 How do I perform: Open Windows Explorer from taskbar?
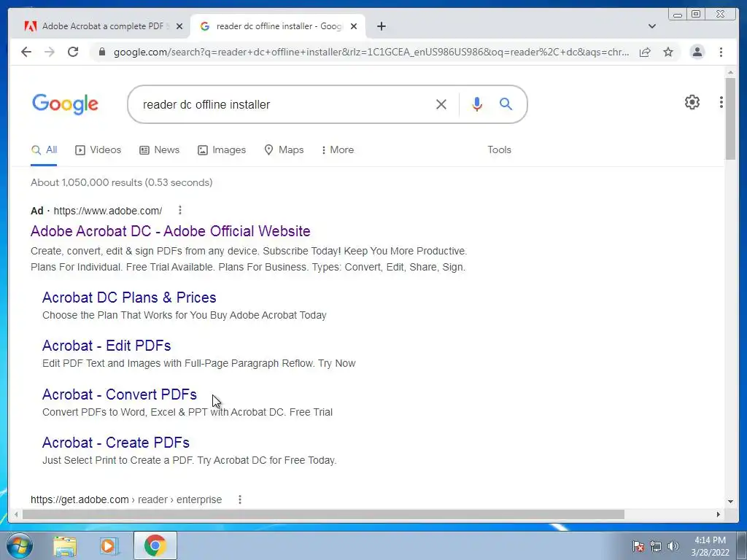point(65,545)
